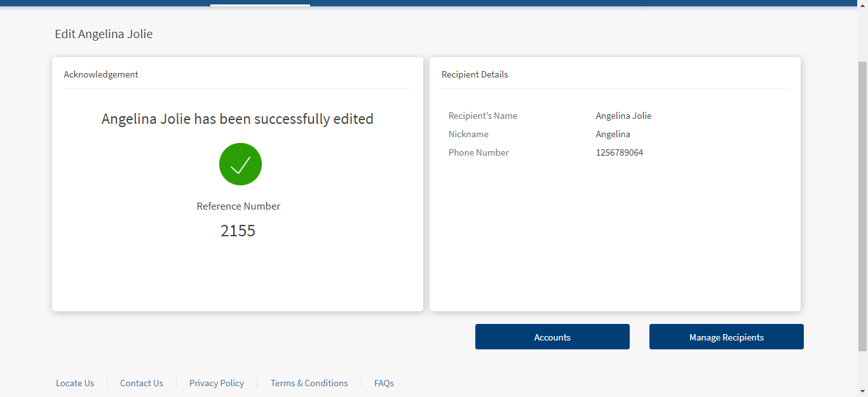Click the phone number value 1256789064
Viewport: 868px width, 397px height.
pyautogui.click(x=620, y=152)
